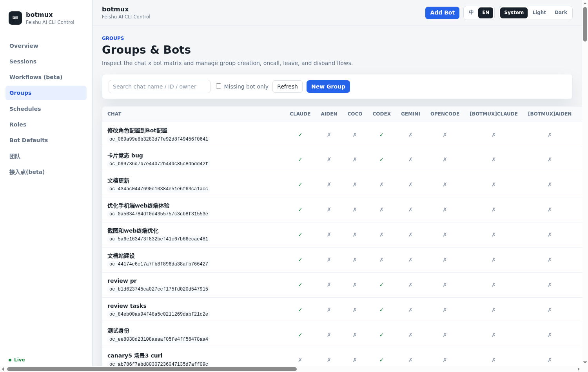This screenshot has width=588, height=372.
Task: Click Codex check in 测试身份 row
Action: pos(382,335)
